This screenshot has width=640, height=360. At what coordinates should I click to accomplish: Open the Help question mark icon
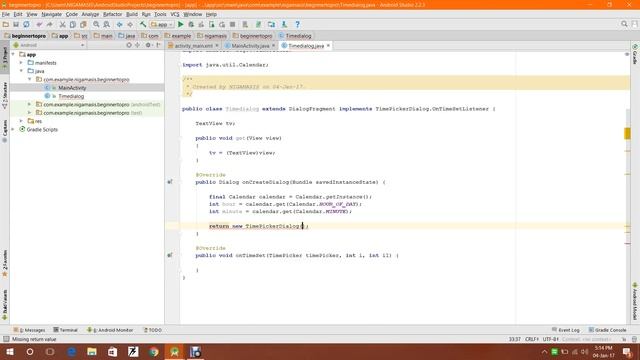click(x=298, y=24)
